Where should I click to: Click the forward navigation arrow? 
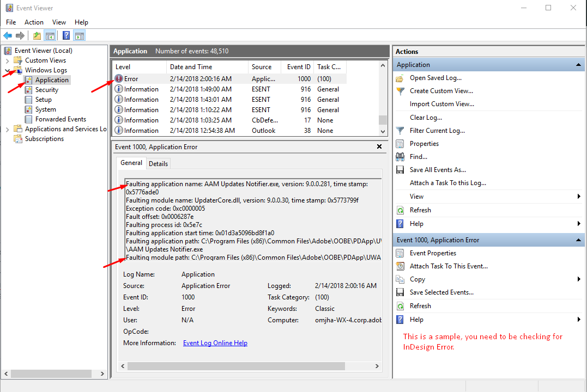click(20, 36)
